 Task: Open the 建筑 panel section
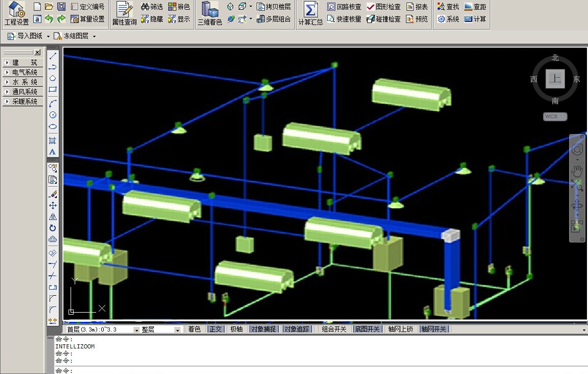coord(23,62)
